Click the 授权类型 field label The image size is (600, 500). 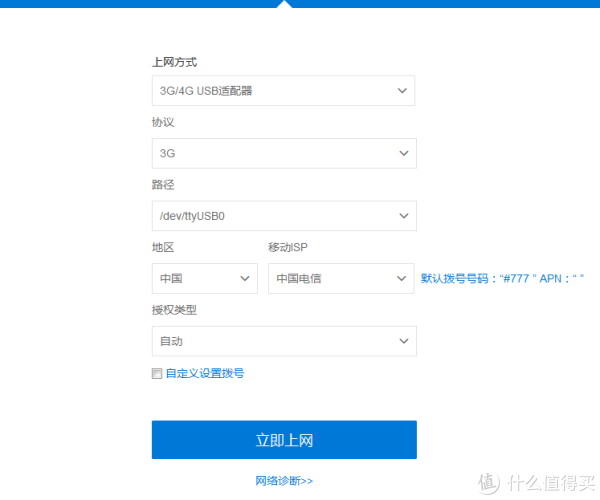click(174, 310)
